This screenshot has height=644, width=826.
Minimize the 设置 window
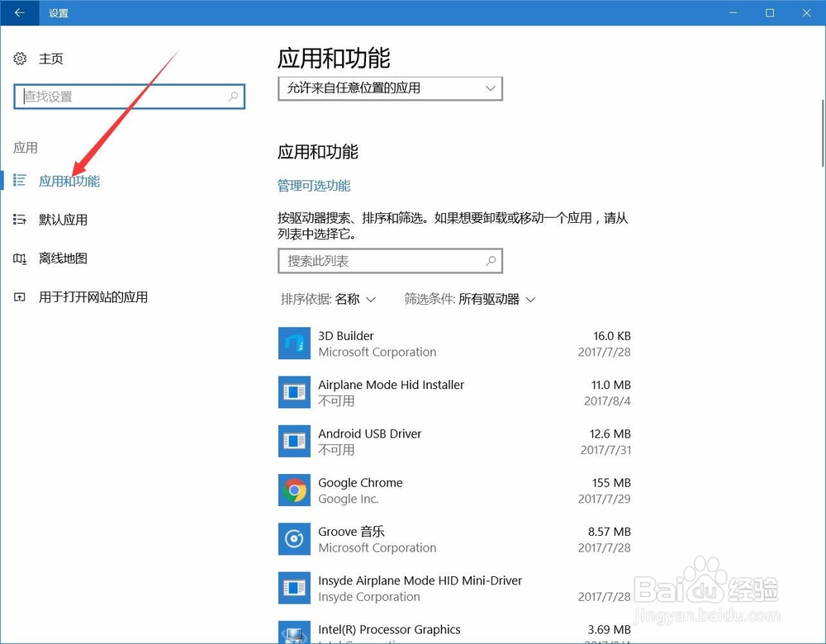pyautogui.click(x=733, y=12)
